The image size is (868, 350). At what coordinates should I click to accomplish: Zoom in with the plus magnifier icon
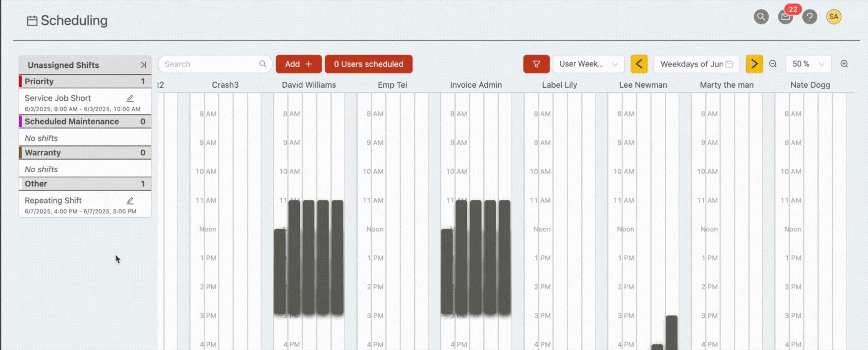click(x=844, y=64)
